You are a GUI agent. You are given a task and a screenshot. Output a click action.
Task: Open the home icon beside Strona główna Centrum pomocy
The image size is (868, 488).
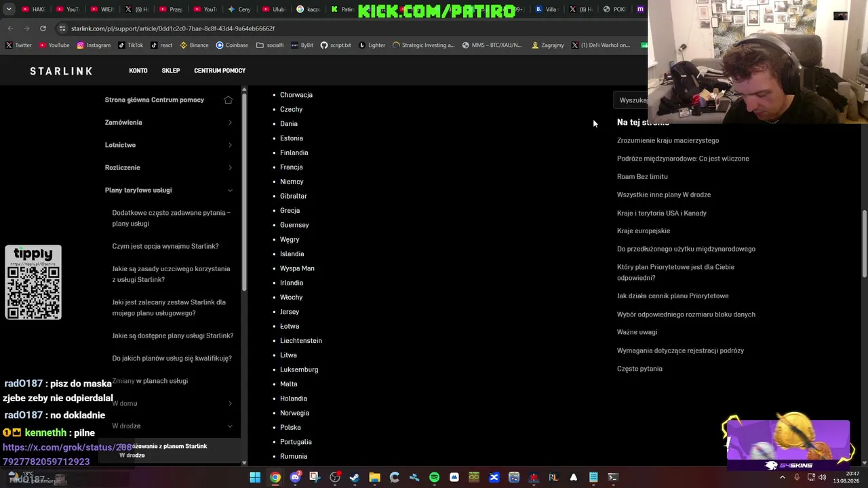[x=228, y=100]
